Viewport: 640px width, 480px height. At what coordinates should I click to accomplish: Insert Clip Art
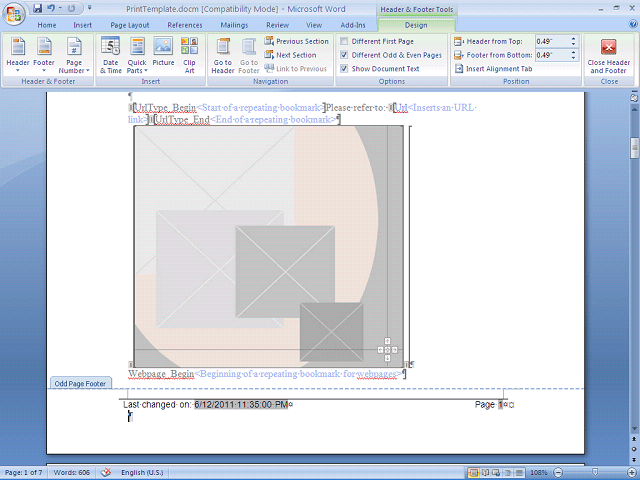click(189, 55)
